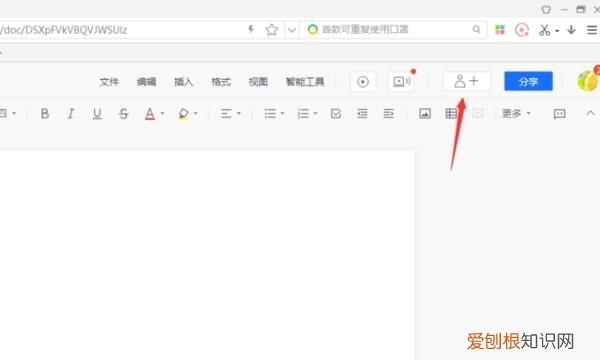Bookmark the page with the star icon
600x360 pixels.
[272, 29]
